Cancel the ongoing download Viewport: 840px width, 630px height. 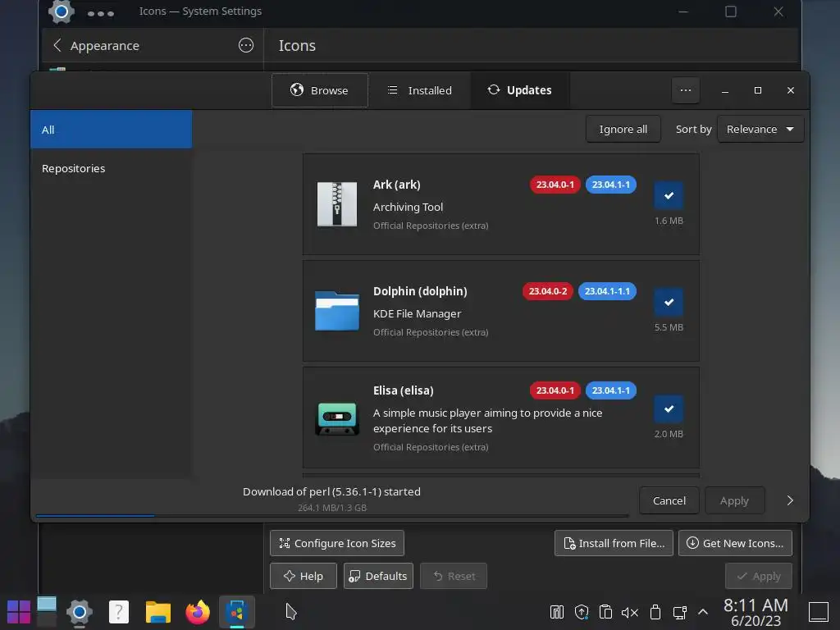click(x=669, y=500)
